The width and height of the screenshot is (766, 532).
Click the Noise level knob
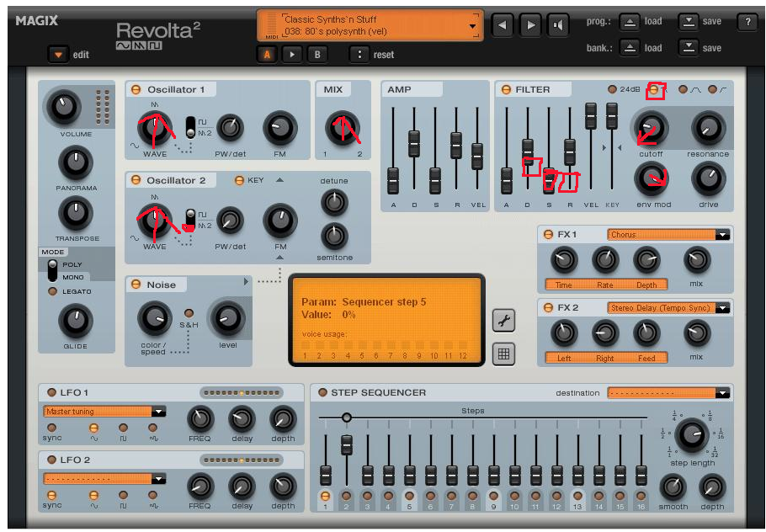click(x=227, y=319)
